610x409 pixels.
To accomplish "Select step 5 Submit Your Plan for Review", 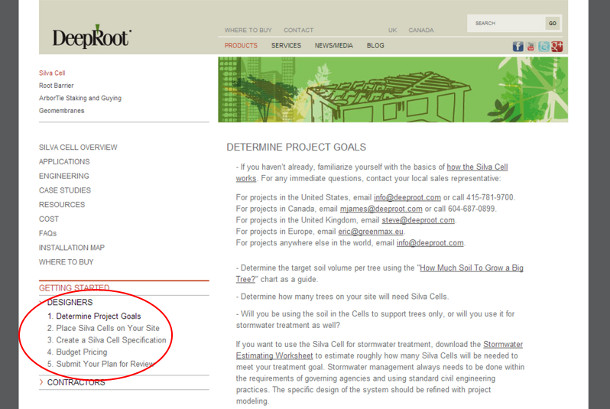I will point(100,364).
